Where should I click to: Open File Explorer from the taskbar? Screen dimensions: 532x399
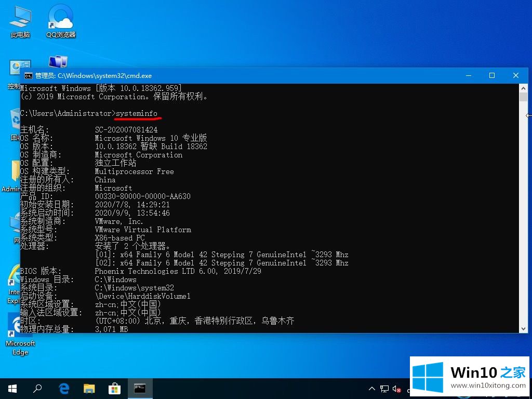tap(89, 389)
